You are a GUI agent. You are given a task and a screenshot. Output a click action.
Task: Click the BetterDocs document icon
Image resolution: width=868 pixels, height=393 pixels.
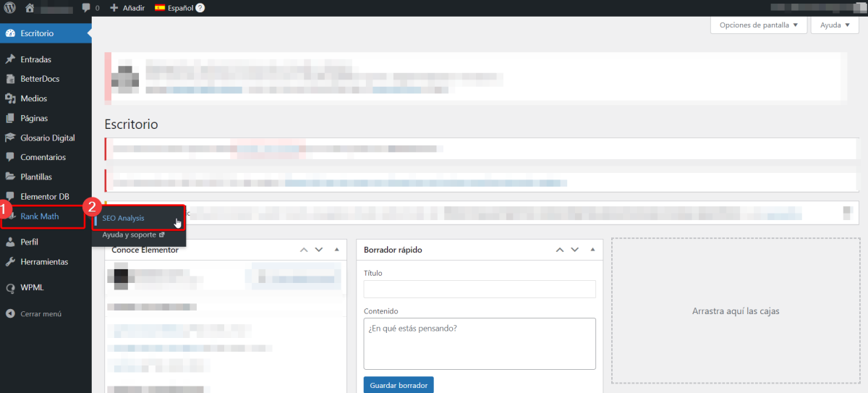click(10, 79)
